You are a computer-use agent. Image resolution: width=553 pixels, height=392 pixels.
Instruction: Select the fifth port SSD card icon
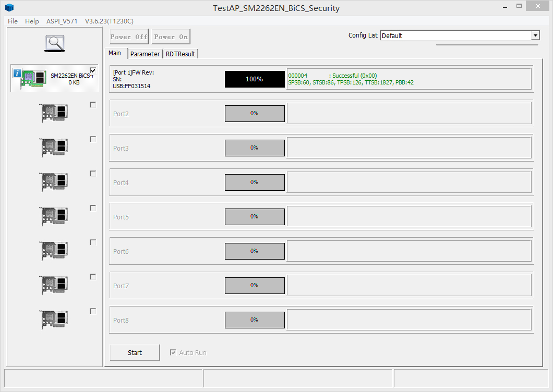coord(54,216)
